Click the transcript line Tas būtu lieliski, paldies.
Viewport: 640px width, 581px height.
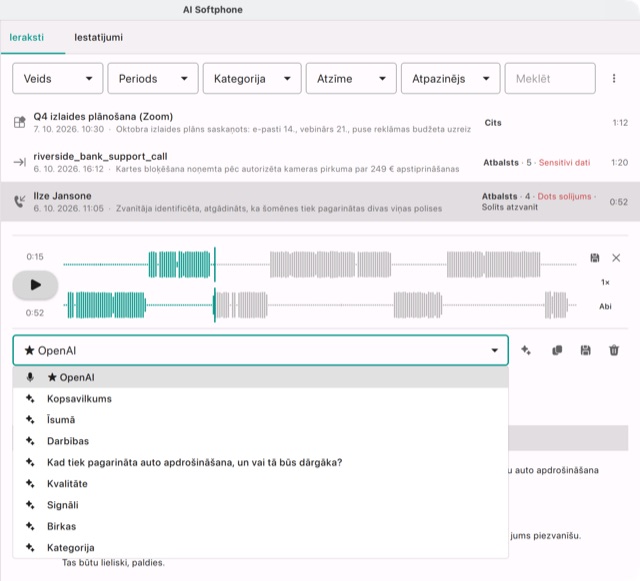(x=113, y=563)
